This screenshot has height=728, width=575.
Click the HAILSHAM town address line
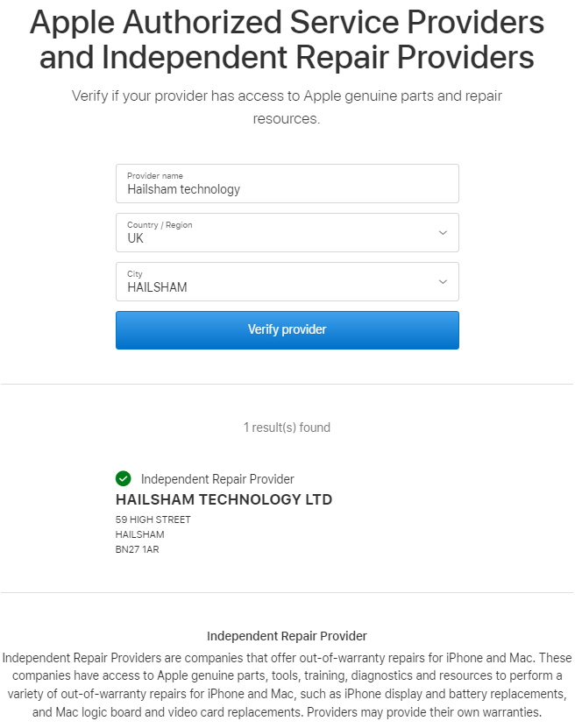(x=139, y=534)
